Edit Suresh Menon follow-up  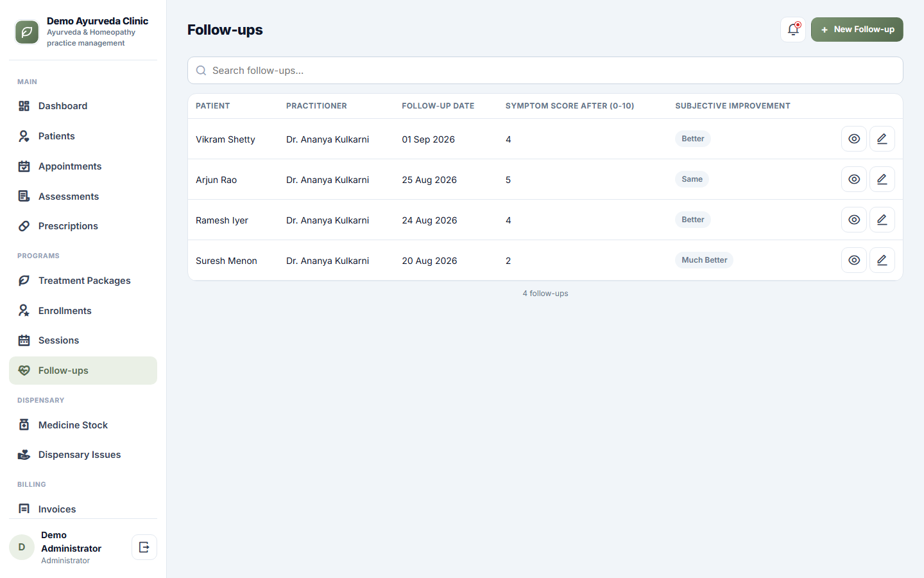pyautogui.click(x=882, y=260)
